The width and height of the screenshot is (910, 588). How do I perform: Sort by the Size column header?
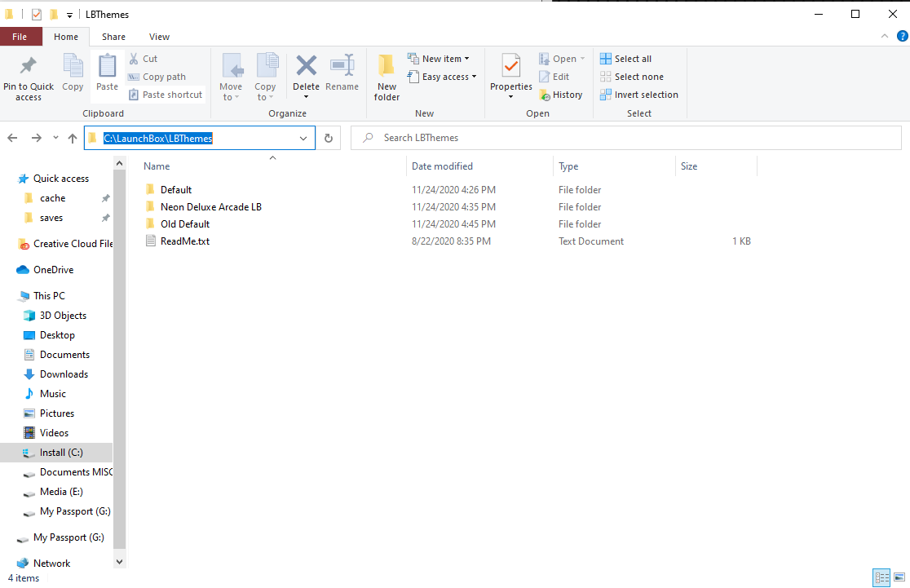click(716, 166)
